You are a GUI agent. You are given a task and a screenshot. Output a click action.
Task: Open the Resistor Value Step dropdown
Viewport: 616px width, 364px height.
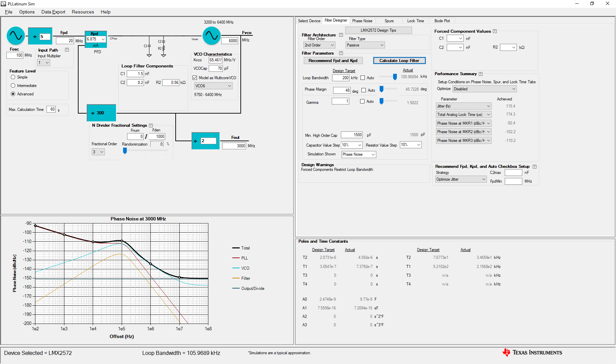point(411,145)
